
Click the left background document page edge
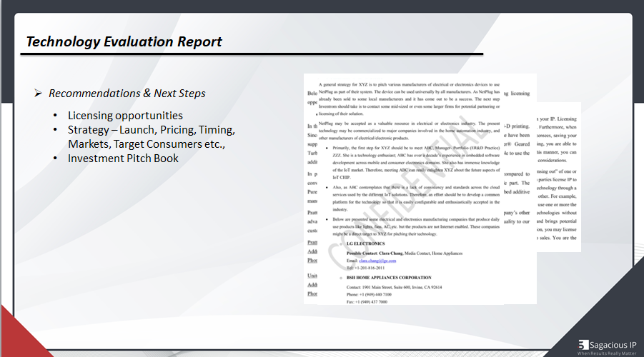point(311,188)
